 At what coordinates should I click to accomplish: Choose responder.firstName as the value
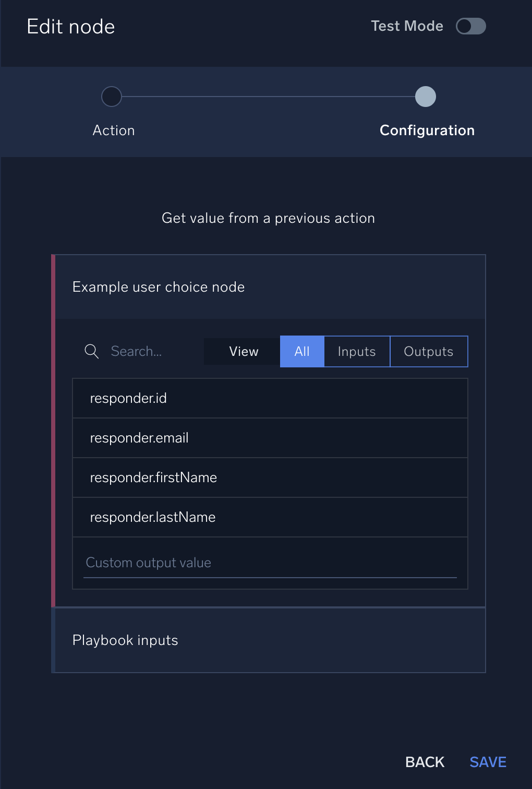[269, 477]
